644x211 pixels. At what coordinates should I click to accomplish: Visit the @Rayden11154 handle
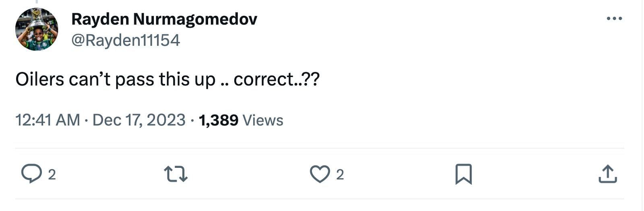click(126, 40)
